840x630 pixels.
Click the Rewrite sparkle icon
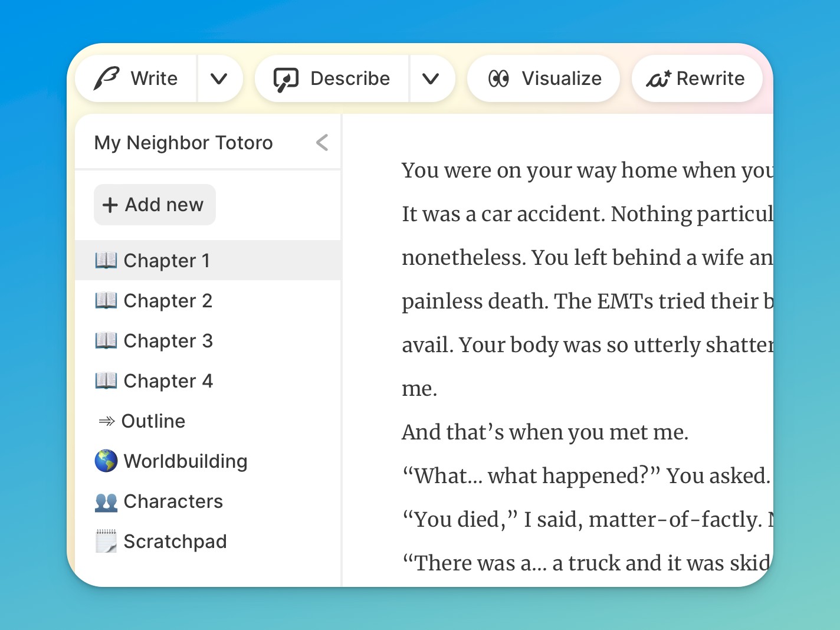[658, 78]
